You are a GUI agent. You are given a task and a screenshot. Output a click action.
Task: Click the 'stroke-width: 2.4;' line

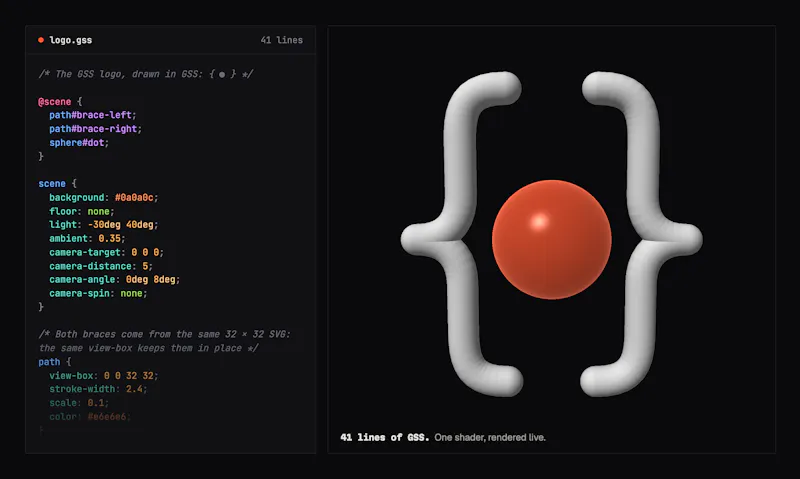point(98,389)
